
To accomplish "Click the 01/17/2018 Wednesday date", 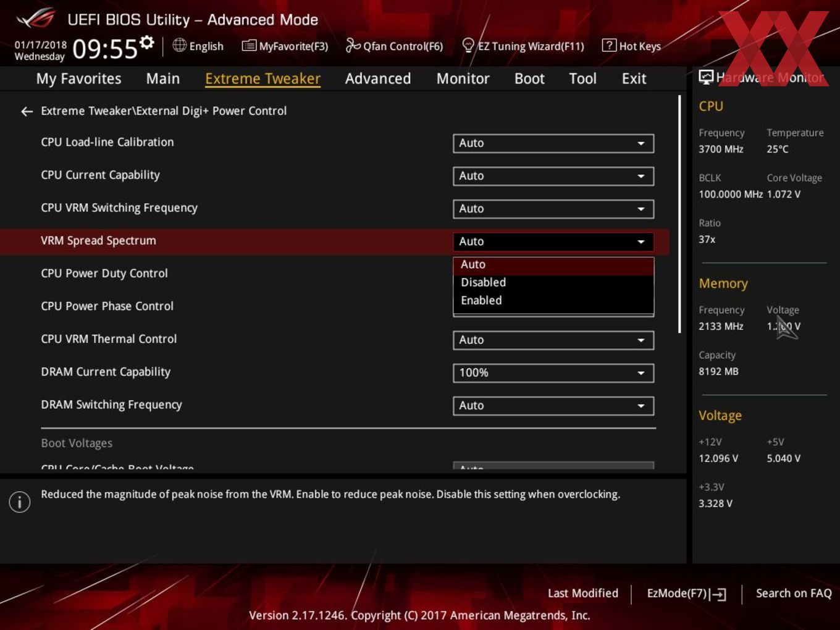I will (x=40, y=50).
